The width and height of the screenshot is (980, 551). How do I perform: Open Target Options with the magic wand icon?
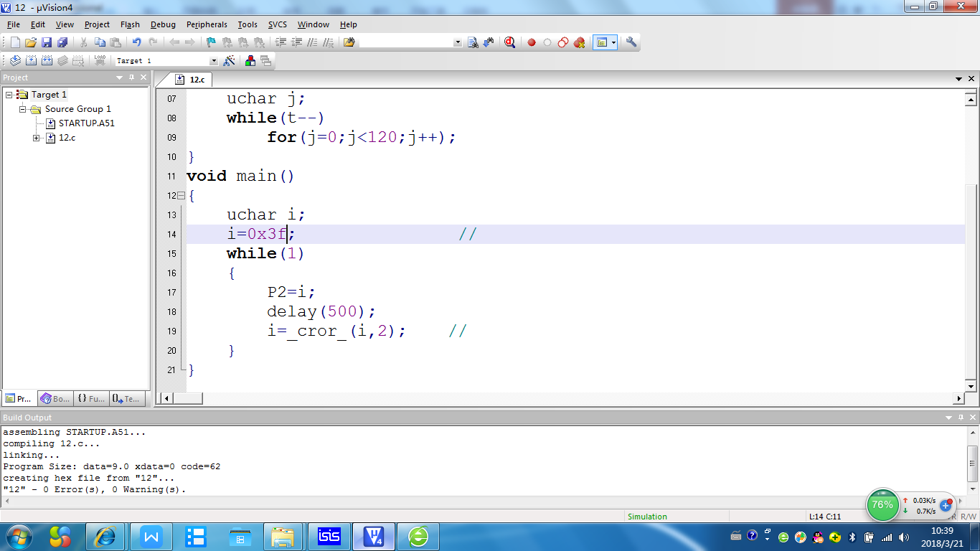tap(230, 61)
